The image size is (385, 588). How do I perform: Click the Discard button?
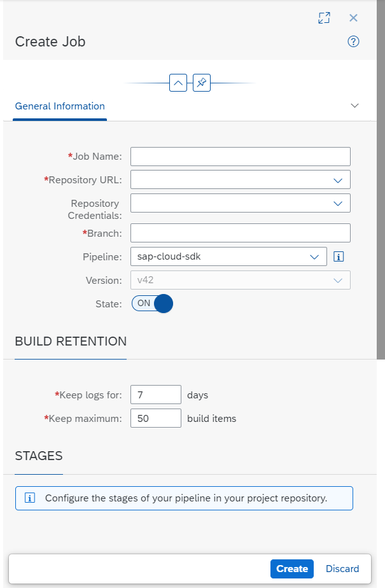[x=342, y=569]
